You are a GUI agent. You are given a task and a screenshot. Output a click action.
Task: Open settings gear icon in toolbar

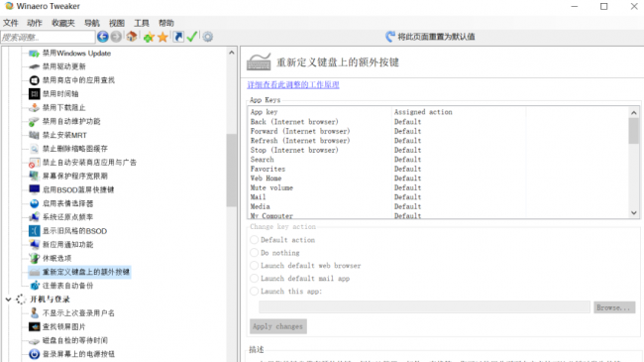(x=208, y=37)
